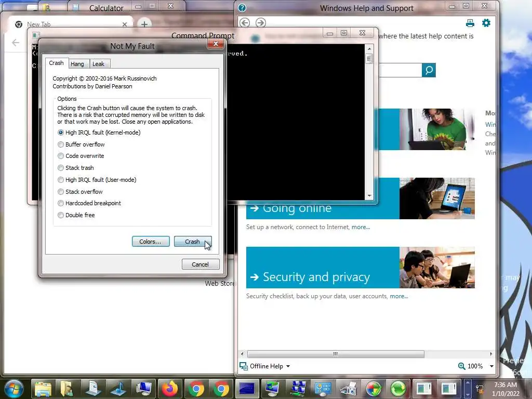Click the printer taskbar icon
The width and height of the screenshot is (532, 399).
[x=349, y=389]
